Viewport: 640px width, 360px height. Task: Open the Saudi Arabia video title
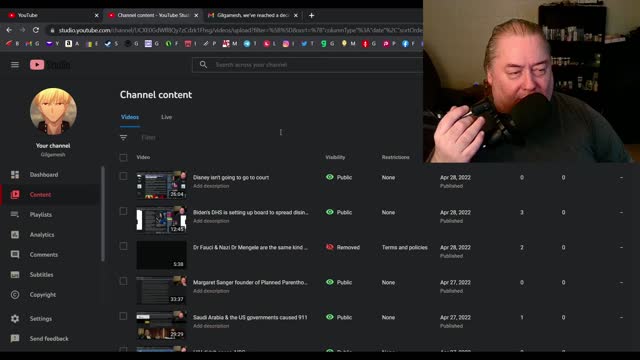(250, 317)
